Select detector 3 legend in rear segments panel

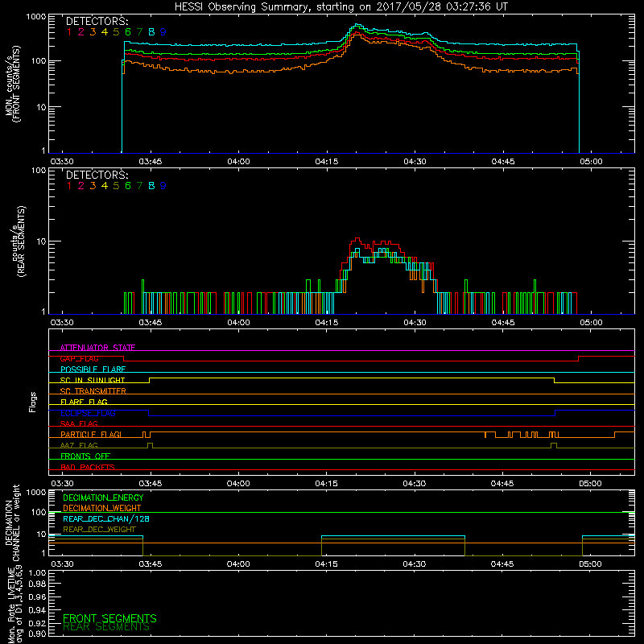coord(93,186)
